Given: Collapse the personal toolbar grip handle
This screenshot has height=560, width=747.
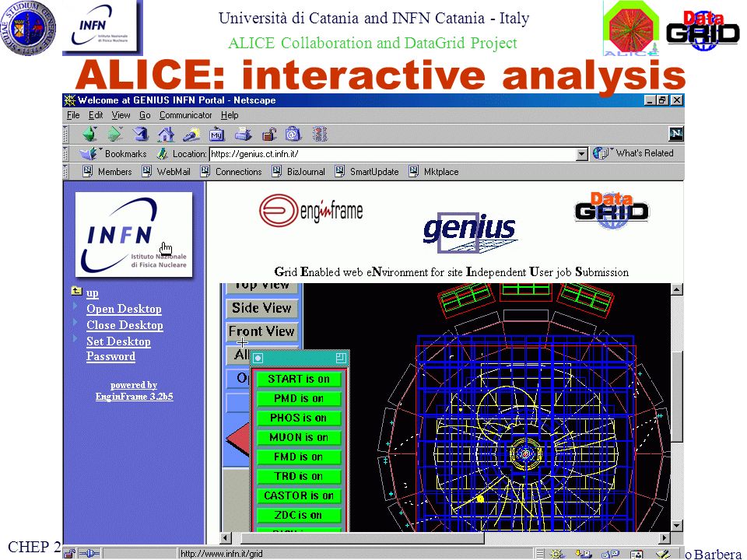Looking at the screenshot, I should [x=65, y=171].
